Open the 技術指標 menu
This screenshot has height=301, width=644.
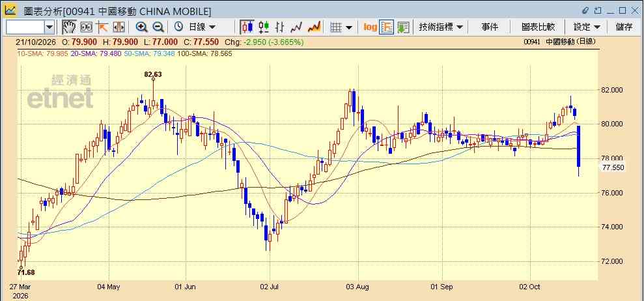441,27
